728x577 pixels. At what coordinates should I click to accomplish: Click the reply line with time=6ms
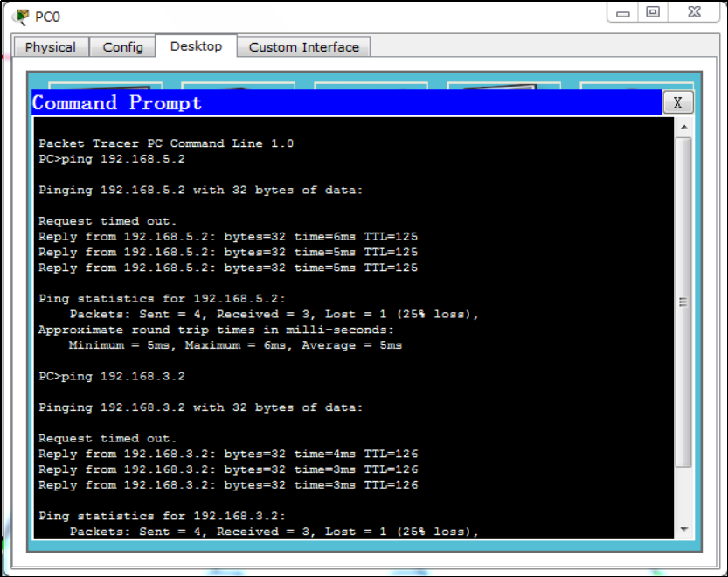tap(228, 236)
